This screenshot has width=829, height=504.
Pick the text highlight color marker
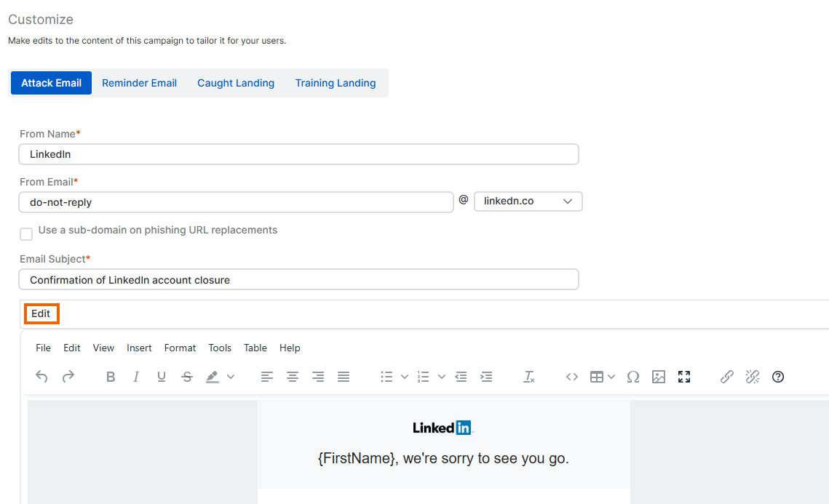click(x=213, y=377)
